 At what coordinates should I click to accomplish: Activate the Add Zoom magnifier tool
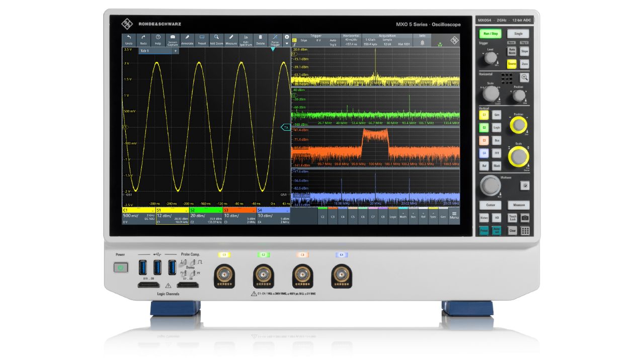(216, 40)
